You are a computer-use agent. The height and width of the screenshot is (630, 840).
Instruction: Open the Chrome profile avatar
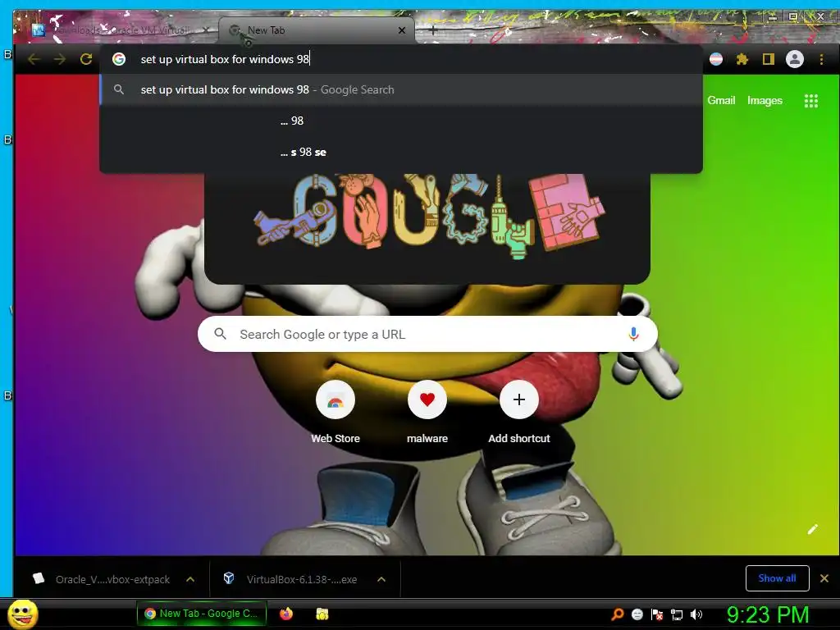pos(795,59)
